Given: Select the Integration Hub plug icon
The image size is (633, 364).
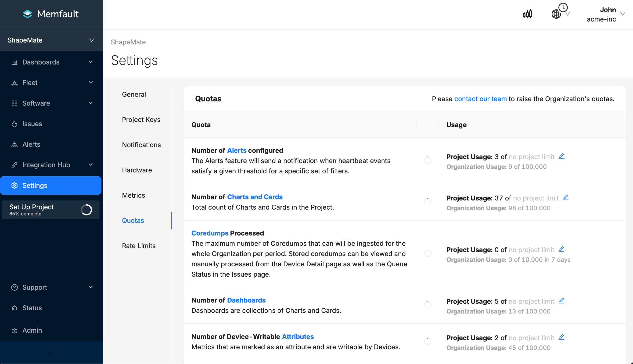Looking at the screenshot, I should (14, 165).
